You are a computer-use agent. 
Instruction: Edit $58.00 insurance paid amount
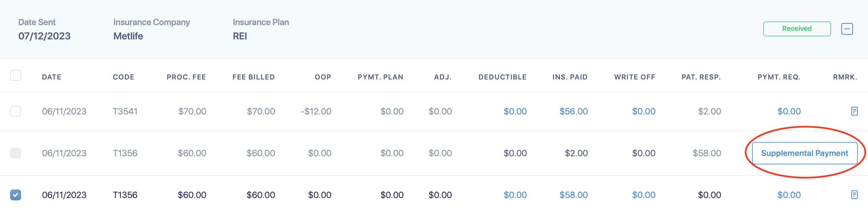pos(573,195)
